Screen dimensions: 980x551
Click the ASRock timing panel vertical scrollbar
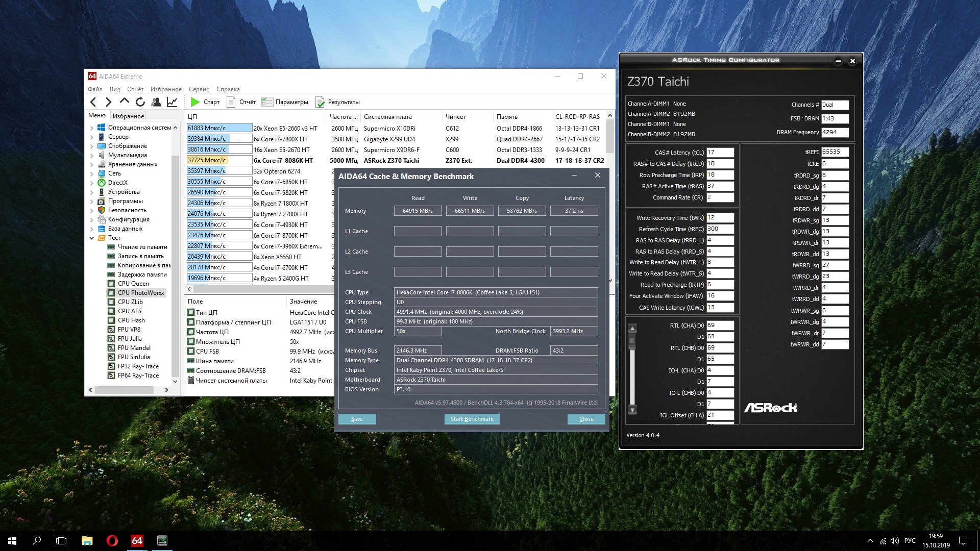632,367
